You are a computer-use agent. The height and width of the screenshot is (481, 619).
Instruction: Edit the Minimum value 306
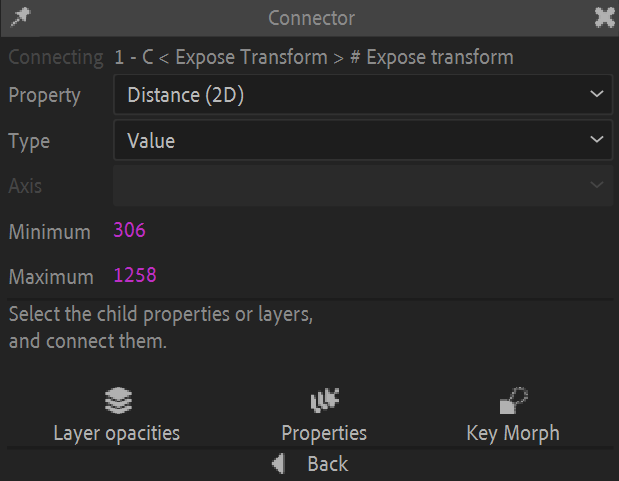(130, 231)
